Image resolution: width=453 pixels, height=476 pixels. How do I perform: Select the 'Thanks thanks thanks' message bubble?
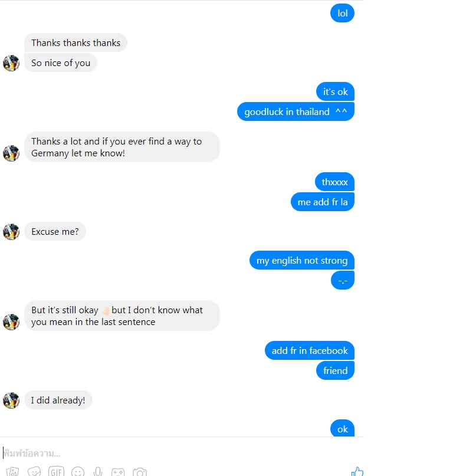75,42
